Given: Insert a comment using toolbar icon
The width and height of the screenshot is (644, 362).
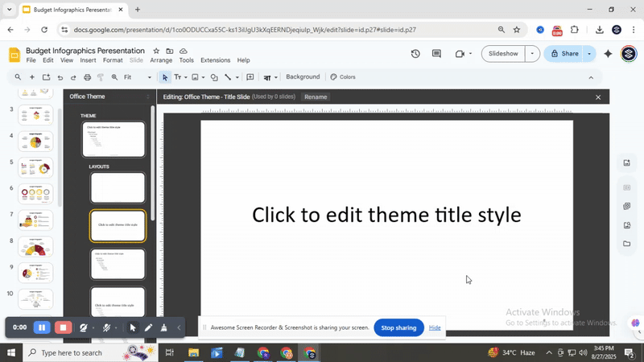Looking at the screenshot, I should (x=250, y=77).
